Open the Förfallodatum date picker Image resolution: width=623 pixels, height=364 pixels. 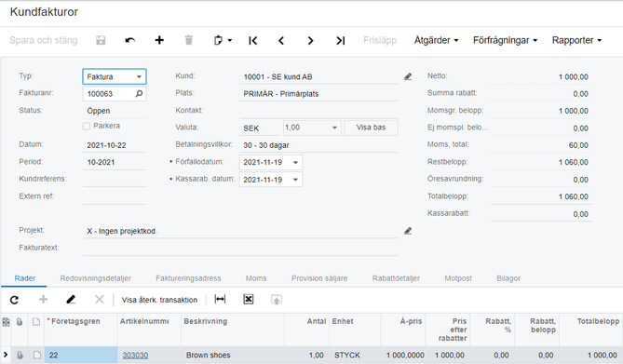pyautogui.click(x=295, y=163)
